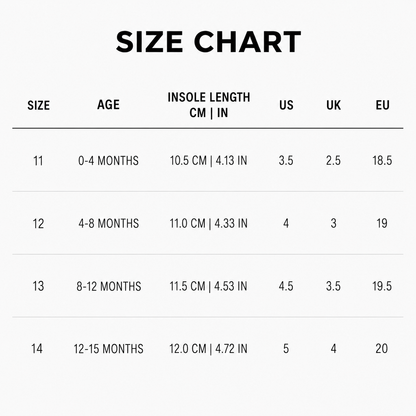Select the UK column header
The image size is (416, 416).
(334, 105)
